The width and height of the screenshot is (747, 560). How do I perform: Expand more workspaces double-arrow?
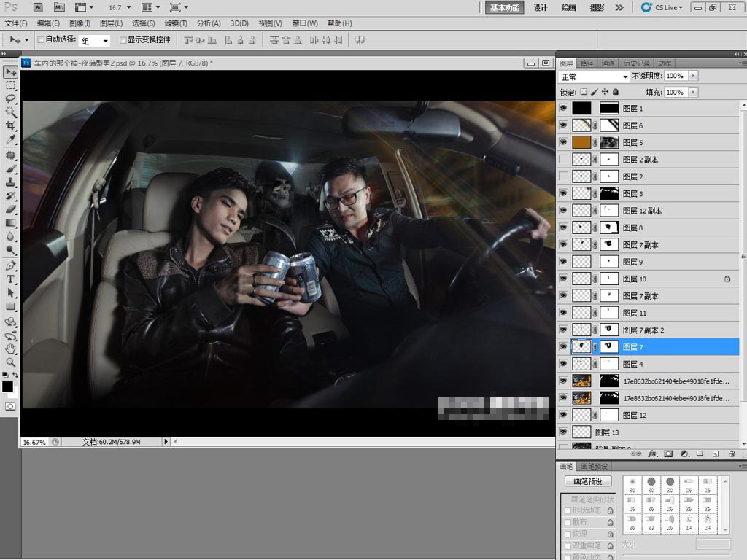[x=619, y=7]
